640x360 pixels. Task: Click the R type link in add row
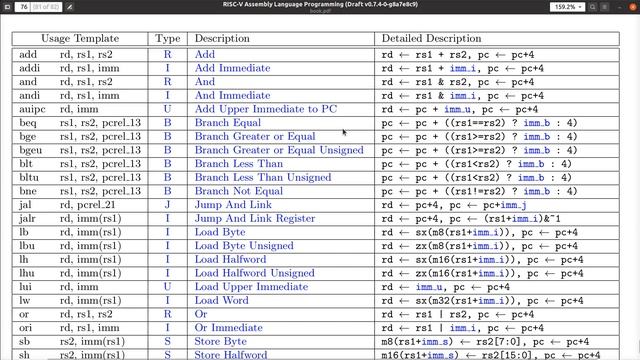coord(167,54)
